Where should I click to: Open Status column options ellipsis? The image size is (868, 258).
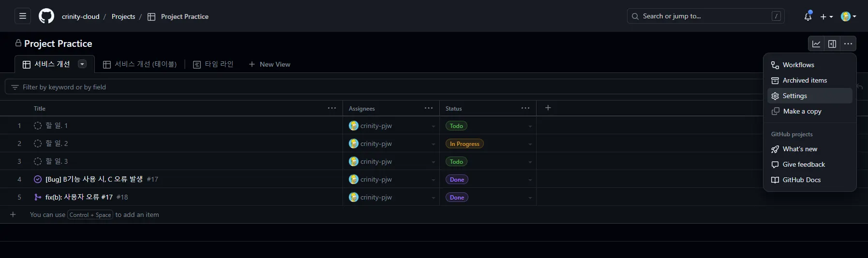tap(525, 108)
